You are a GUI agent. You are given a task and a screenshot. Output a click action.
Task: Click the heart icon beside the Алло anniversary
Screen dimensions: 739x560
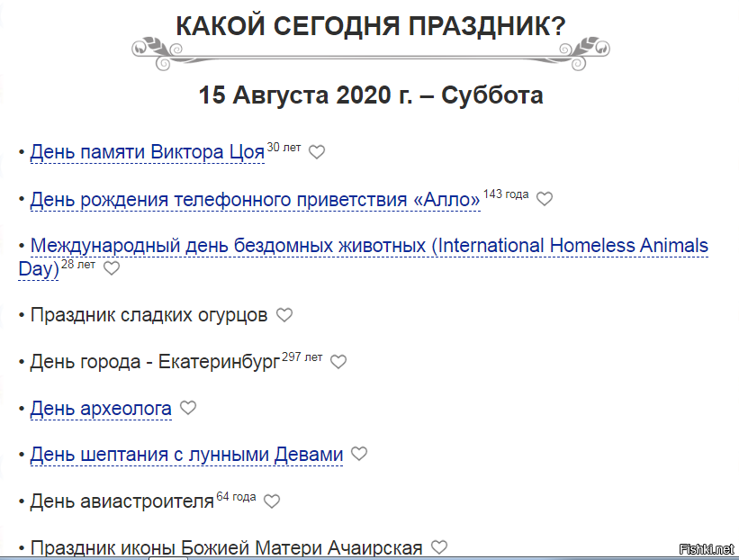[x=545, y=198]
